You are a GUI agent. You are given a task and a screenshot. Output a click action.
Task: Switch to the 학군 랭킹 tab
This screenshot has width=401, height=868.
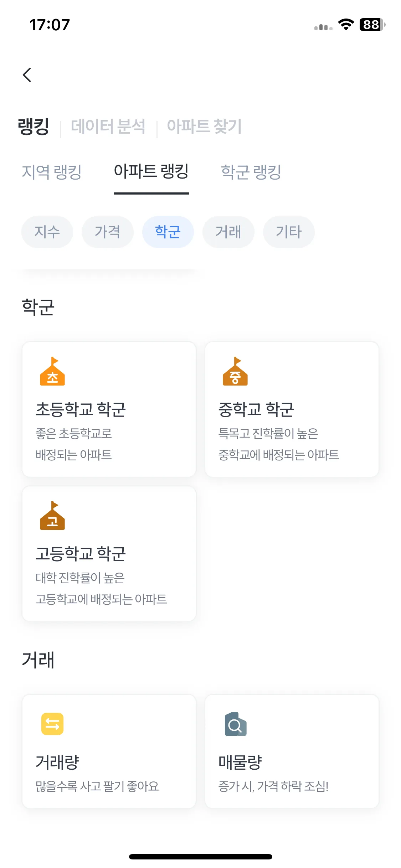(251, 172)
